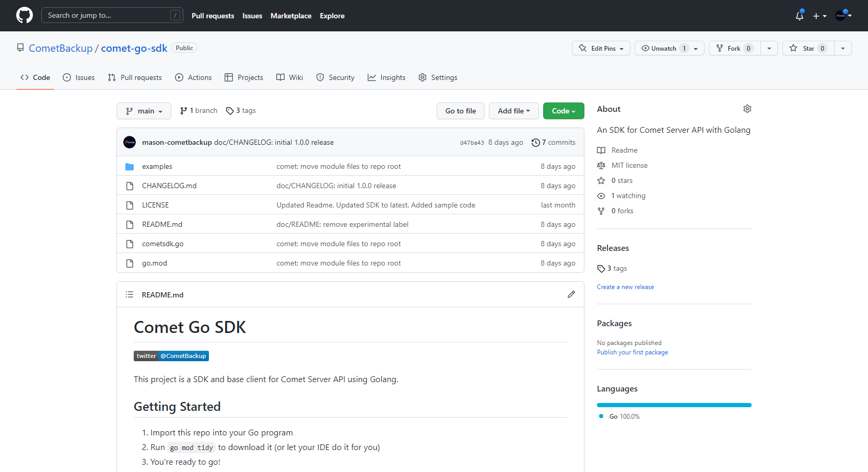Open the examples folder icon
This screenshot has width=868, height=472.
tap(130, 167)
